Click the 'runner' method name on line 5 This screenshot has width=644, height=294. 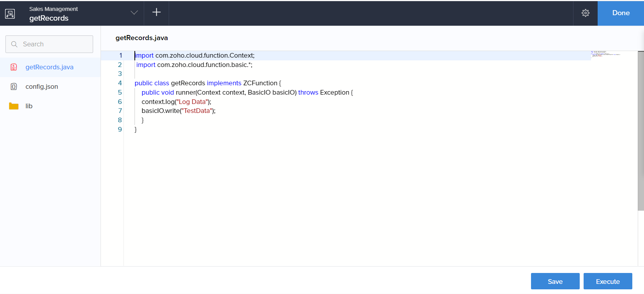point(185,92)
